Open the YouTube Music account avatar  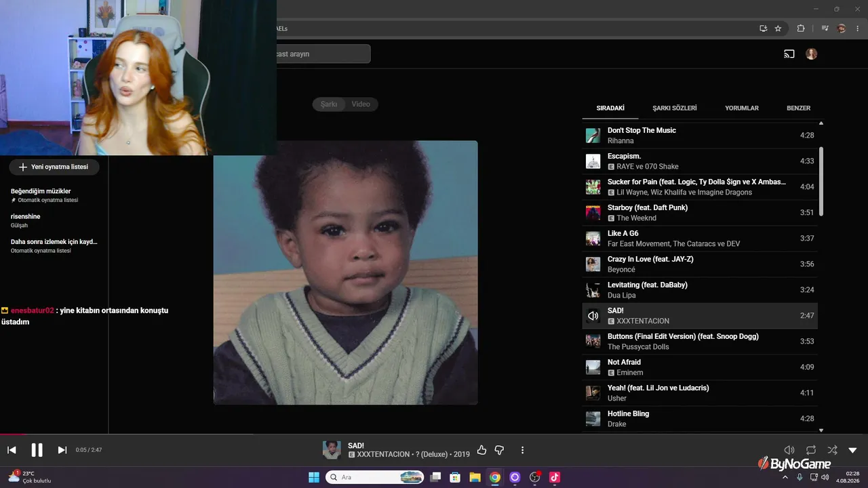[x=812, y=54]
